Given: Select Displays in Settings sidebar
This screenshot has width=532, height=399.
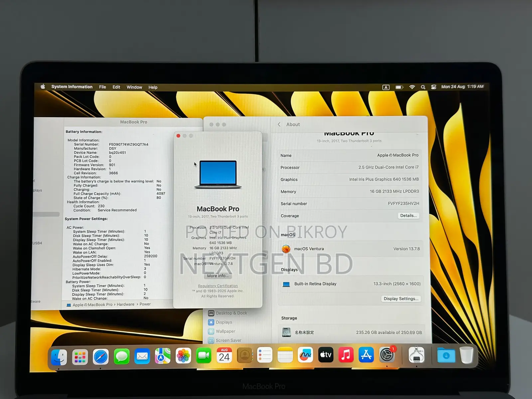Looking at the screenshot, I should [x=220, y=322].
